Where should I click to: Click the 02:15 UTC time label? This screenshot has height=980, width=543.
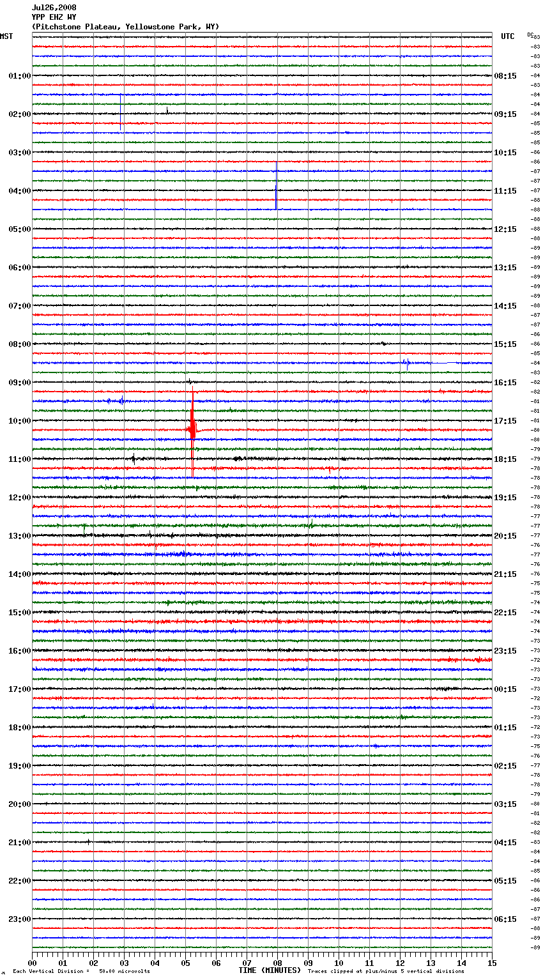[505, 766]
